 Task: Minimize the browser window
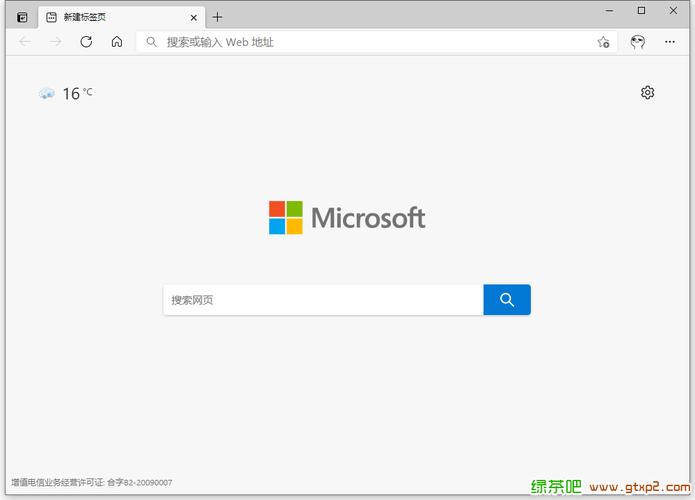(610, 11)
